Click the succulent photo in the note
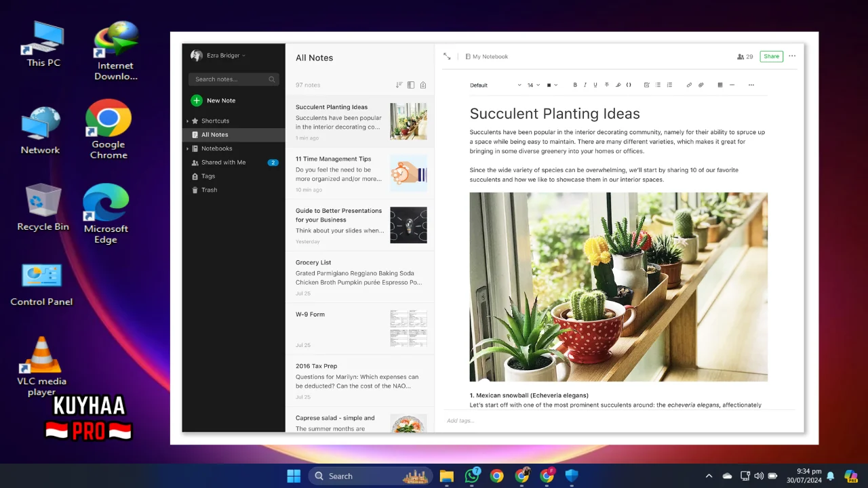The height and width of the screenshot is (488, 868). 618,287
